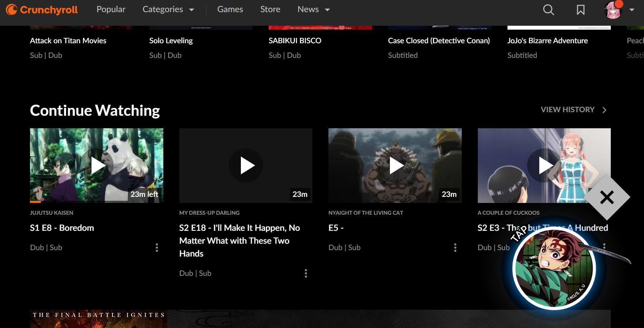Expand the account menu arrow
This screenshot has width=644, height=328.
coord(632,10)
